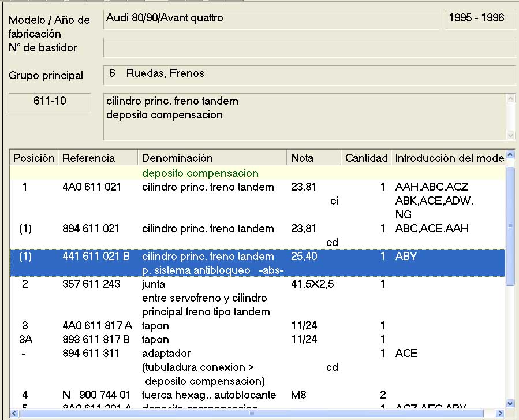Viewport: 519px width, 420px height.
Task: Click the parts table horizontal scrollbar thumb
Action: coord(252,413)
